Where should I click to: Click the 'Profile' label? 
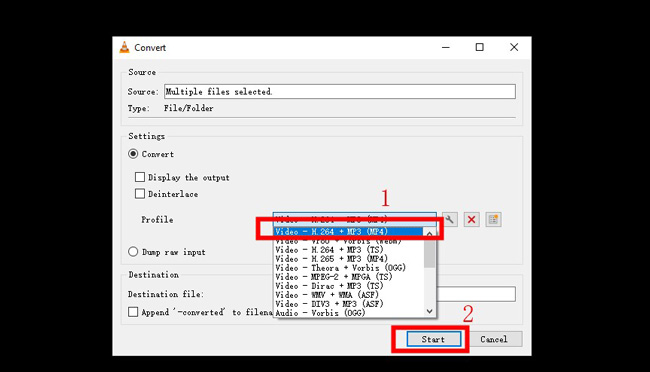[x=157, y=219]
